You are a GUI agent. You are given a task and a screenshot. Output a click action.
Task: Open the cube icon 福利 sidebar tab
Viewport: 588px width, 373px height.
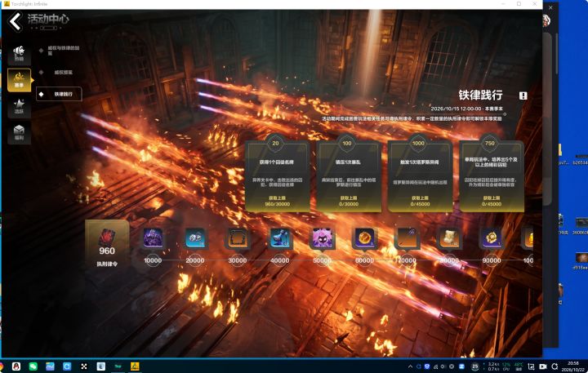click(19, 133)
